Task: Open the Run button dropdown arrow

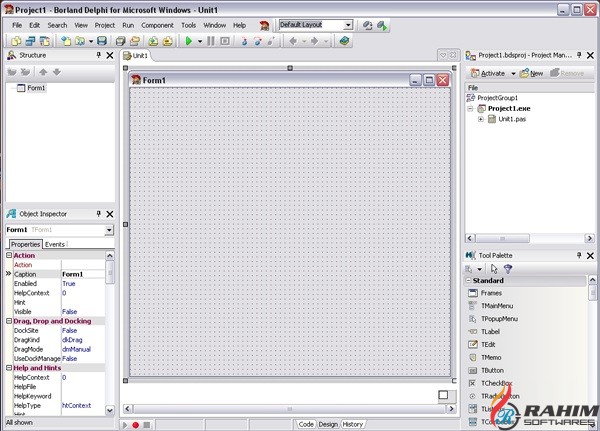Action: 200,41
